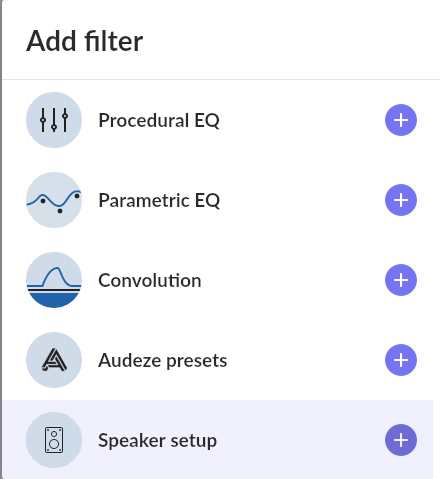440x479 pixels.
Task: Choose the Procedural EQ text label
Action: tap(159, 120)
